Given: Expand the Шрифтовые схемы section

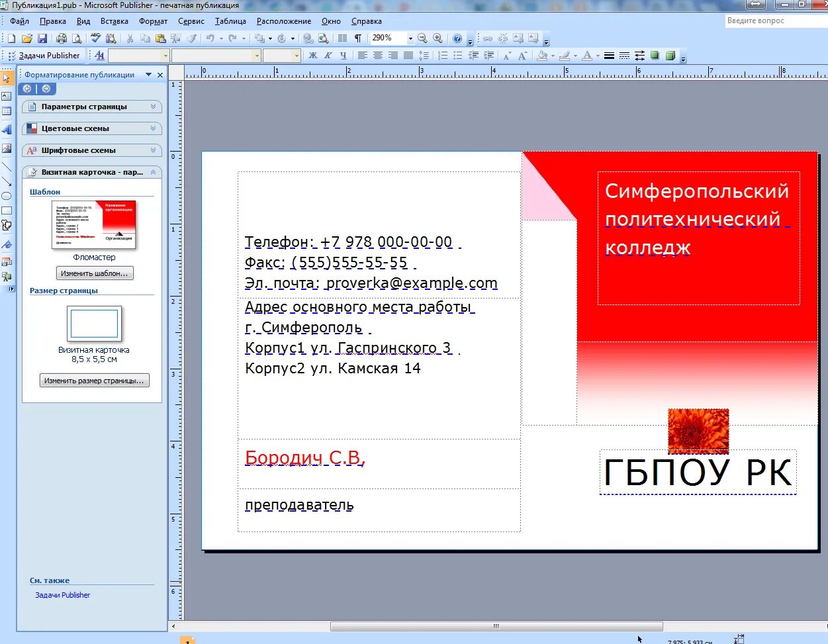Looking at the screenshot, I should [92, 150].
